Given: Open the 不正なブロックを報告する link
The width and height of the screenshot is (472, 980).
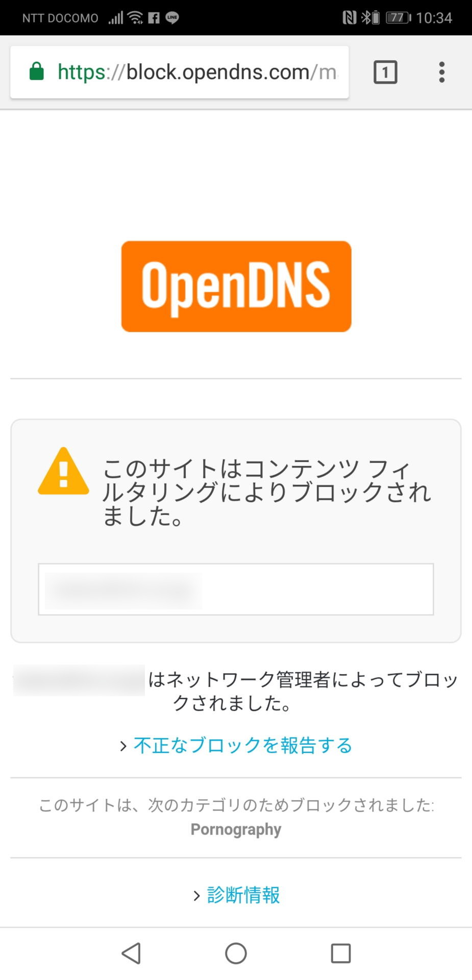Looking at the screenshot, I should pyautogui.click(x=243, y=746).
